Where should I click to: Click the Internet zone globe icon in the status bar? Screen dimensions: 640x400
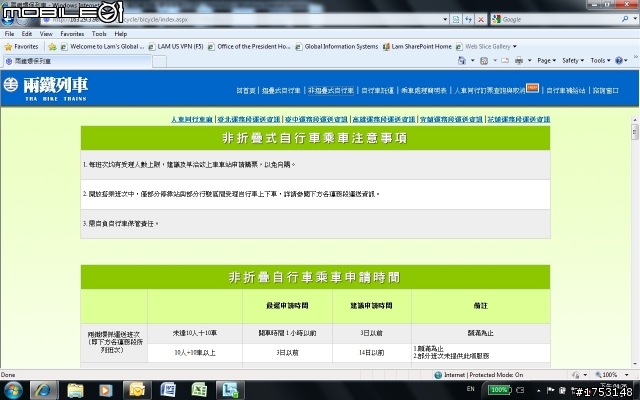coord(438,375)
